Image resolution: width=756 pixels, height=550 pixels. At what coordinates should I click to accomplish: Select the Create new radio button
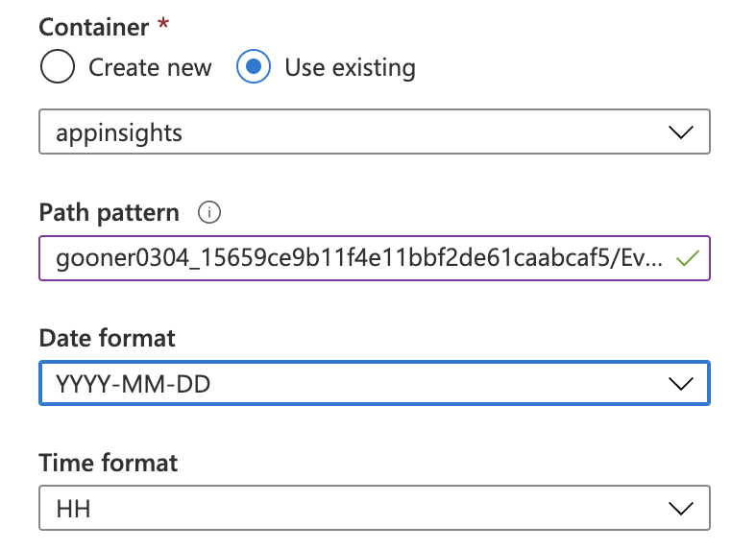click(x=58, y=68)
